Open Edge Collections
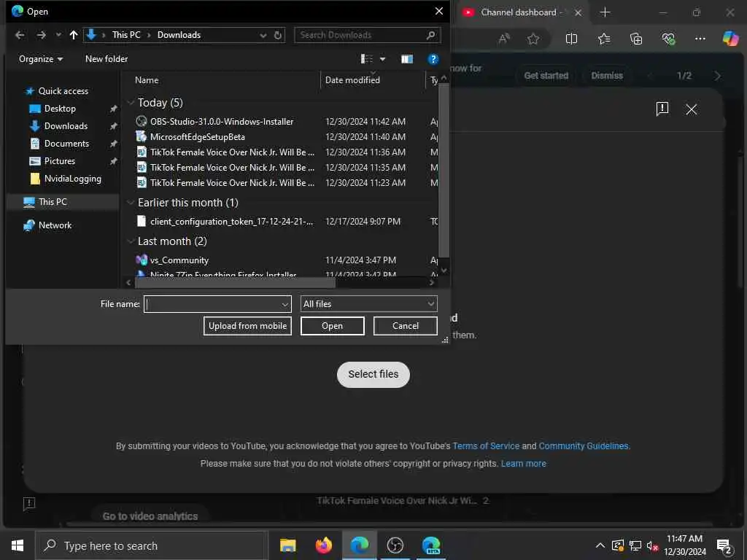This screenshot has width=747, height=560. [636, 39]
